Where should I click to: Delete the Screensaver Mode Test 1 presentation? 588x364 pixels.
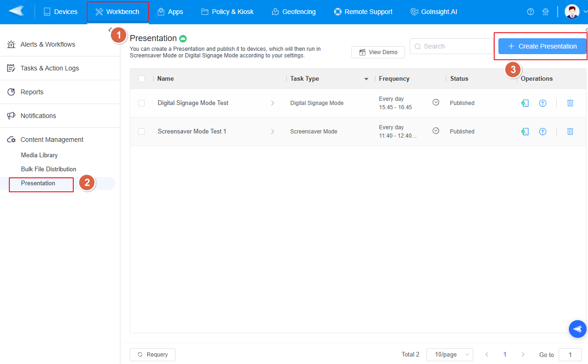point(570,132)
